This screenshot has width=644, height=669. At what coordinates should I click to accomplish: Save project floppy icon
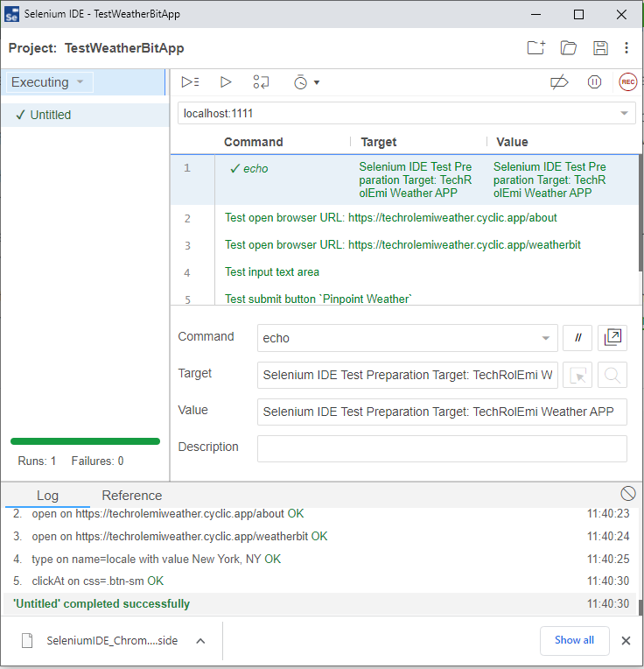point(600,48)
